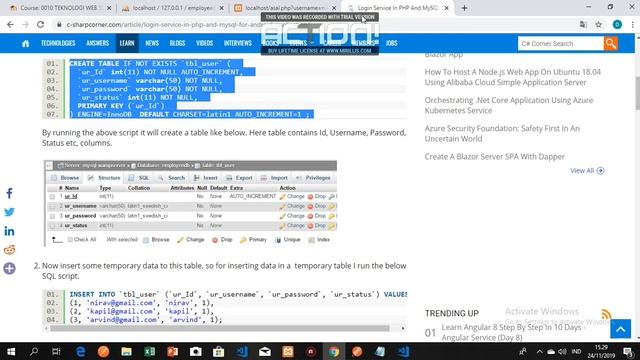Share article on LinkedIn
This screenshot has height=360, width=640.
click(9, 231)
